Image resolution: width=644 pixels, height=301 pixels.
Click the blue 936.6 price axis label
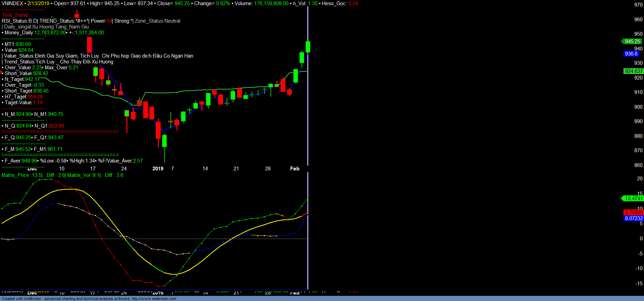[631, 54]
